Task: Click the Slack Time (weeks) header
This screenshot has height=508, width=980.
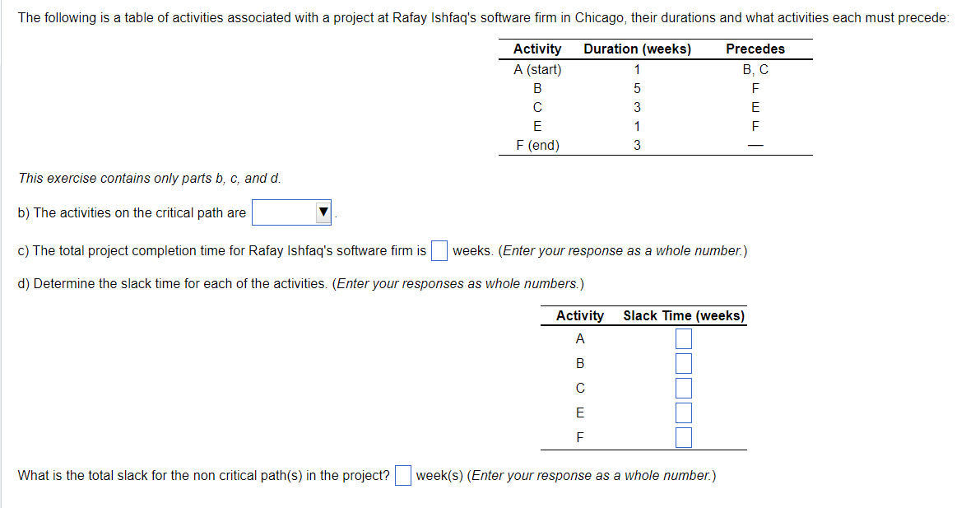Action: pyautogui.click(x=685, y=315)
